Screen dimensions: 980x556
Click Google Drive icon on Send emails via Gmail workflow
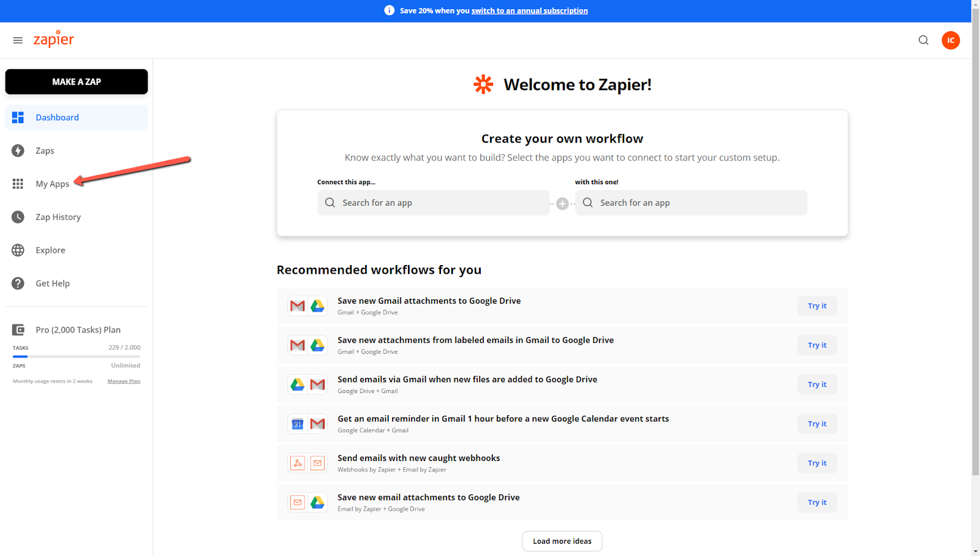click(298, 385)
